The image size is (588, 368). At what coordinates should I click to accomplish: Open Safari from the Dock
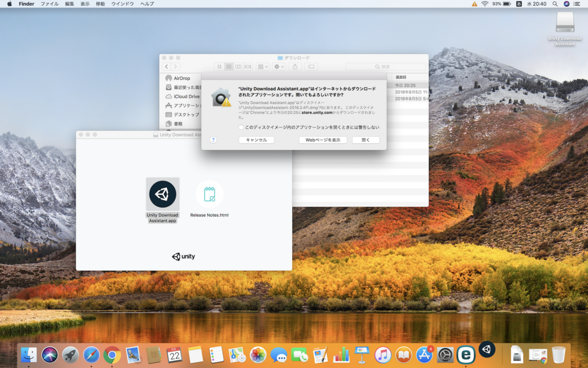coord(91,355)
